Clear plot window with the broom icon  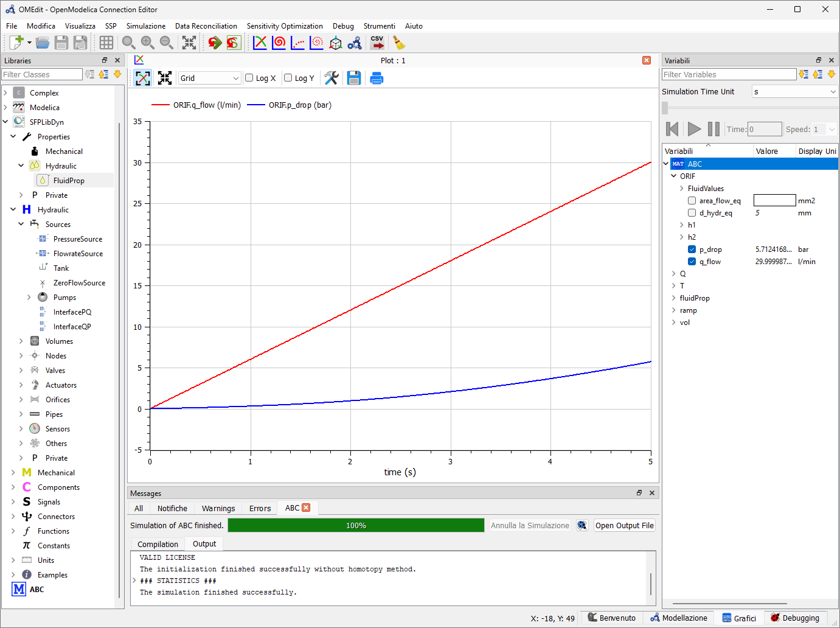click(x=399, y=43)
